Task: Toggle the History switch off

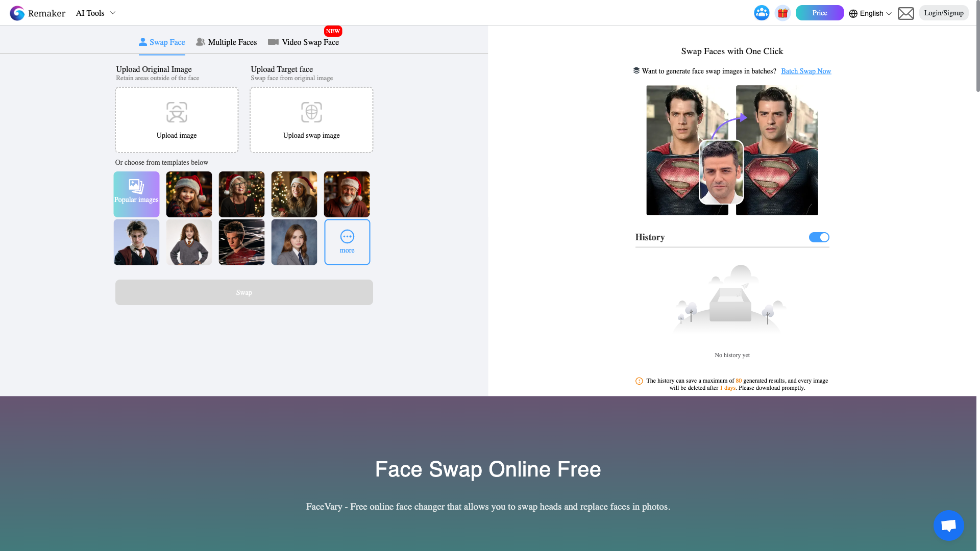Action: click(819, 237)
